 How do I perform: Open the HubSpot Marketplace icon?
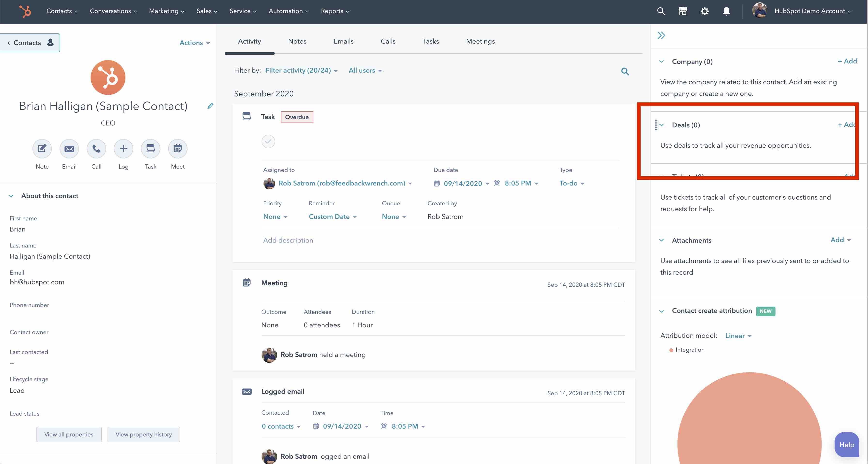click(x=683, y=11)
